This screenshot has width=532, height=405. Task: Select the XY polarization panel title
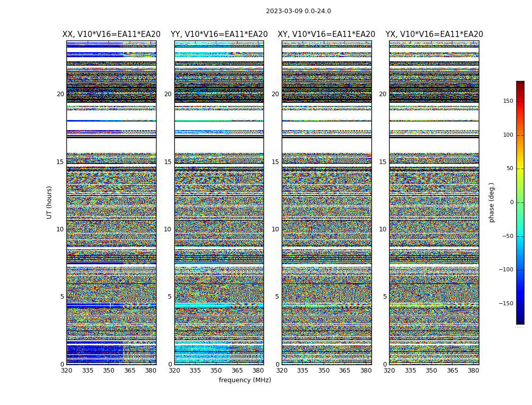[326, 34]
